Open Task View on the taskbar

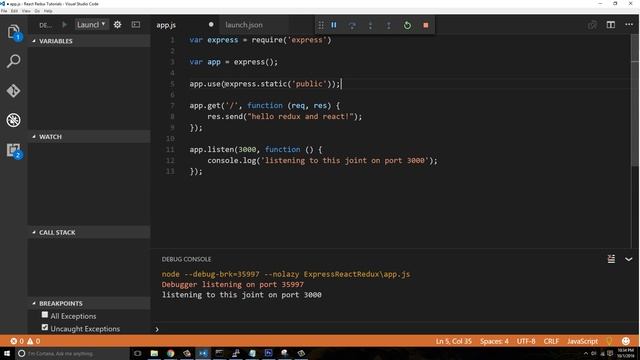pyautogui.click(x=138, y=353)
